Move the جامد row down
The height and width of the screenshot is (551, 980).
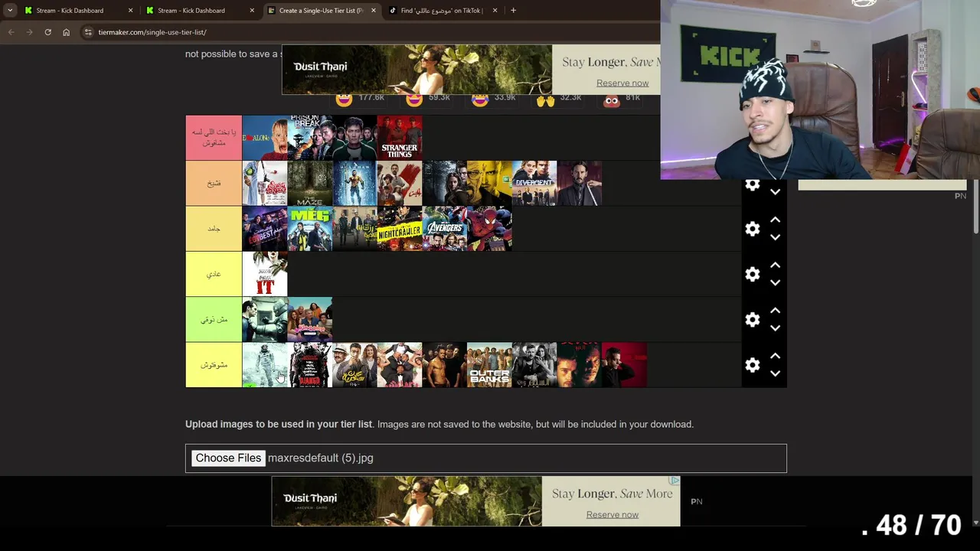[775, 237]
